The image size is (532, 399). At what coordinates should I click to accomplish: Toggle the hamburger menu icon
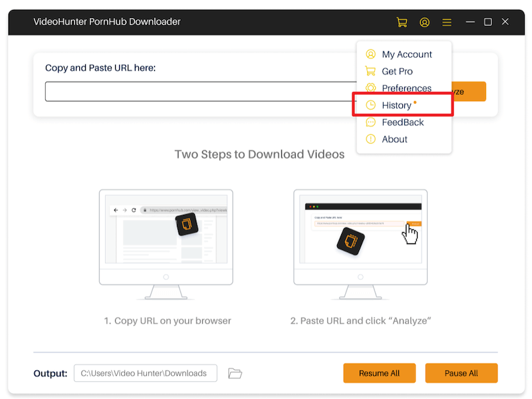tap(447, 23)
